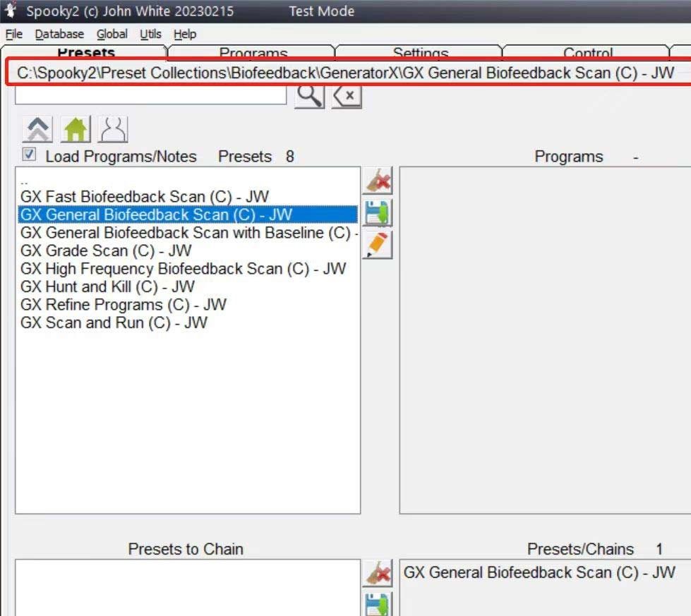Select GX Refine Programs (C) - JW
The image size is (691, 616).
[188, 305]
